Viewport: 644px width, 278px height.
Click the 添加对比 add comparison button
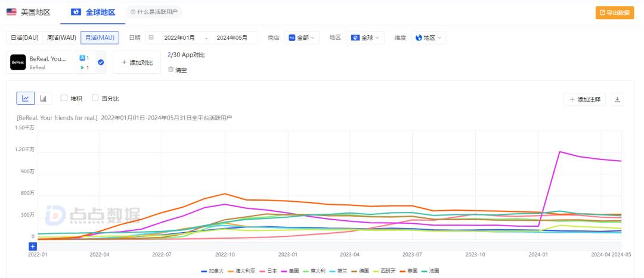[x=137, y=63]
